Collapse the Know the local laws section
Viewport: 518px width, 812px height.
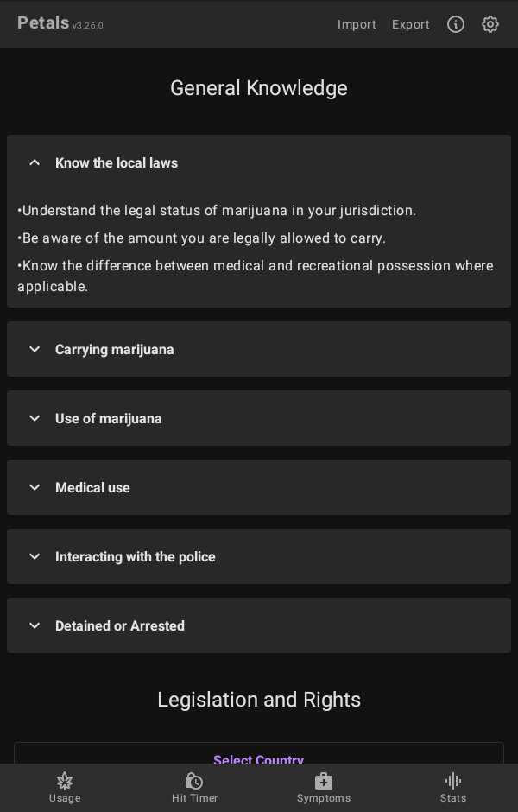point(35,162)
